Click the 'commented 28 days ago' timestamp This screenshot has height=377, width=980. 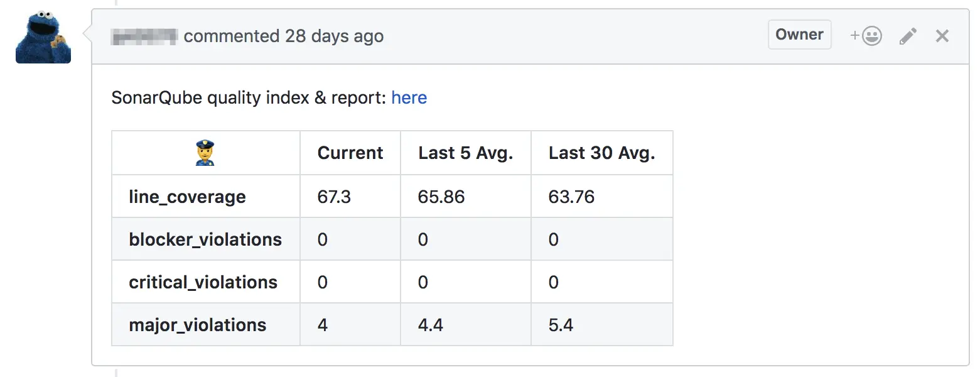[284, 36]
